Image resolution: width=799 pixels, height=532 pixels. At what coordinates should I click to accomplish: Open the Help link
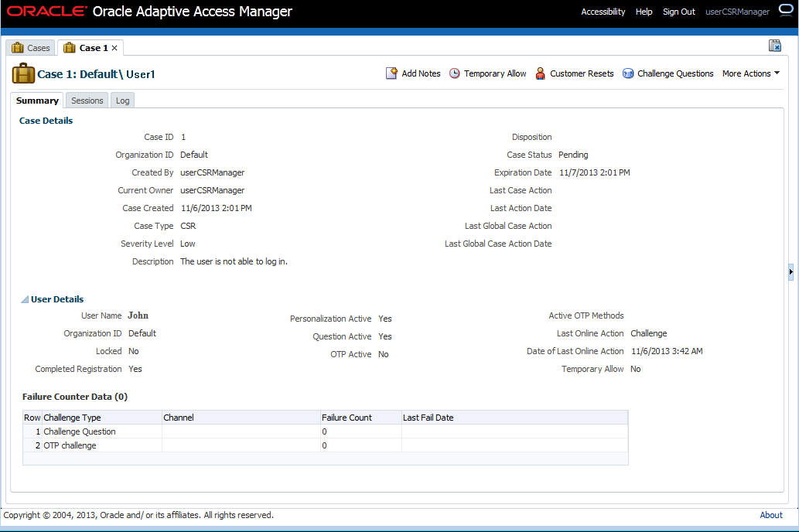[x=644, y=11]
